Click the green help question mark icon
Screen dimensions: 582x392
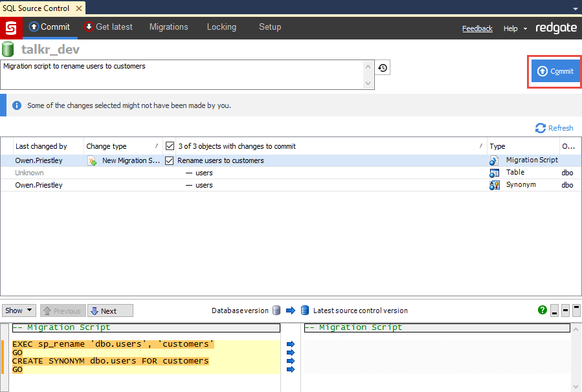pyautogui.click(x=542, y=310)
